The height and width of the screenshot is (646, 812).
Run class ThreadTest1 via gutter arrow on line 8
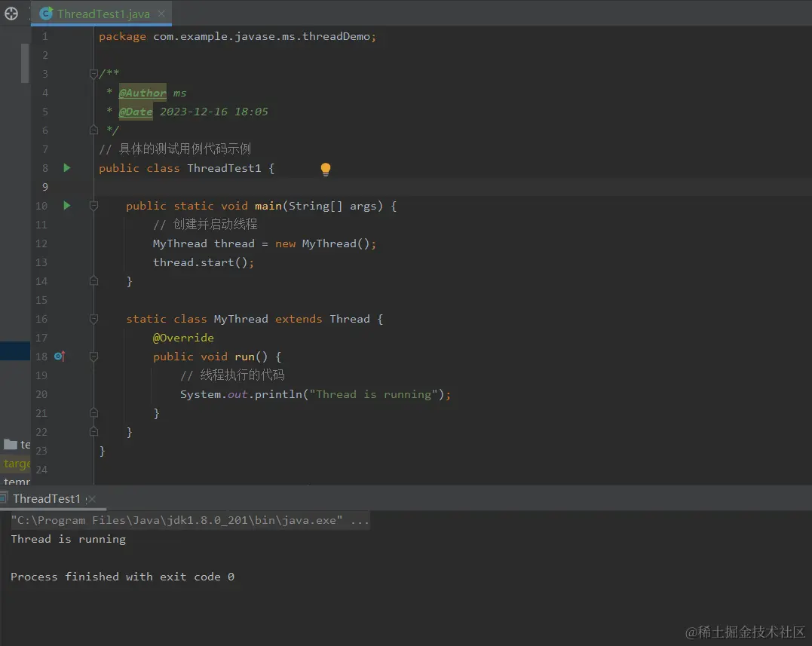point(67,167)
